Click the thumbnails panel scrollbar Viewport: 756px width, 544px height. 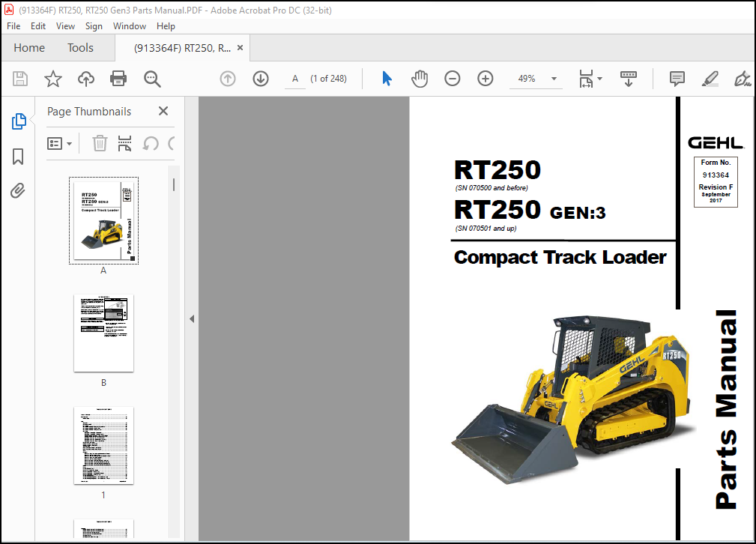coord(174,184)
